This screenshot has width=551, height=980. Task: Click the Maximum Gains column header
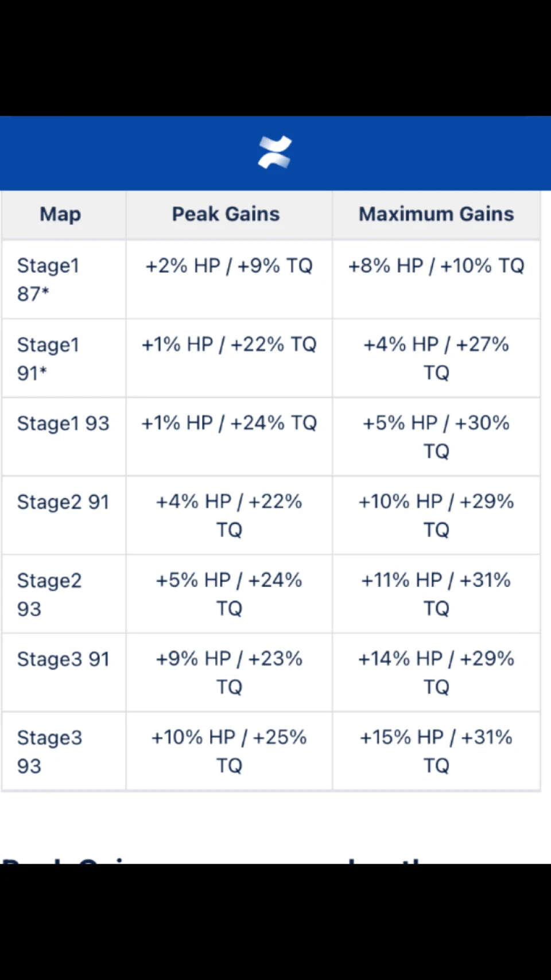[x=436, y=215]
